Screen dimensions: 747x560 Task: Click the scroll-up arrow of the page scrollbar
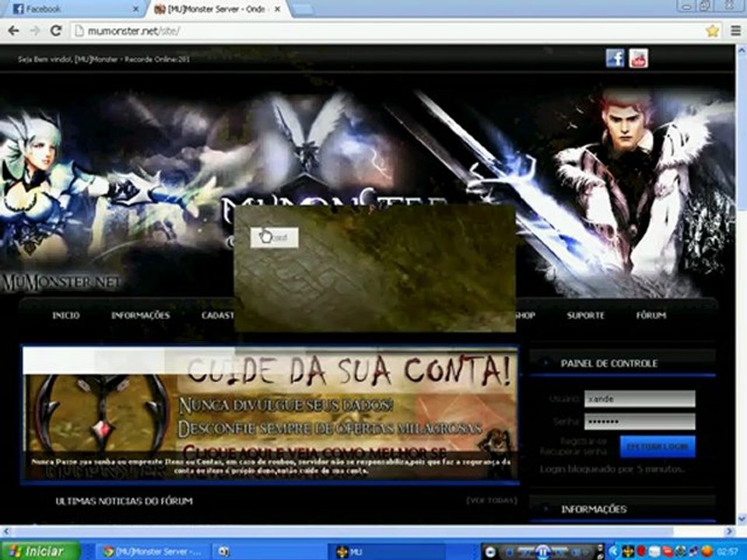(x=742, y=50)
